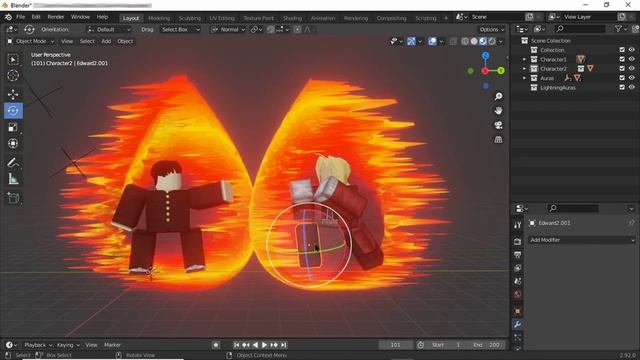The width and height of the screenshot is (640, 360).
Task: Click the Pan view hand icon
Action: click(x=498, y=111)
